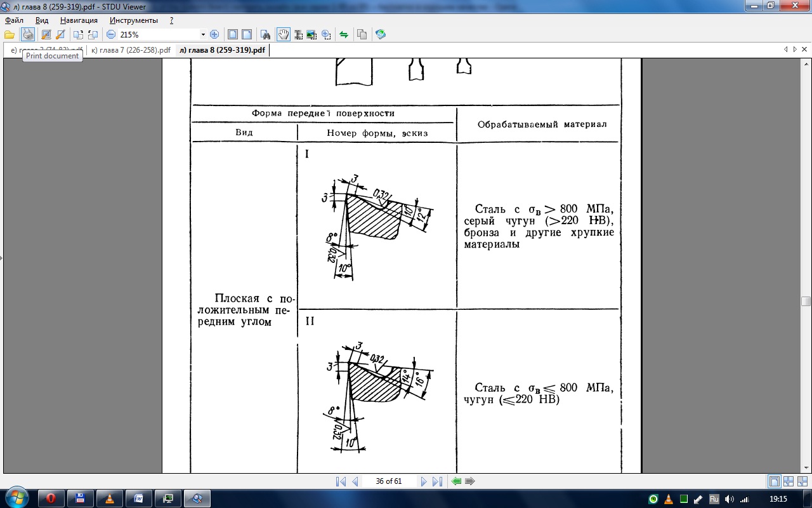Screen dimensions: 812x508
Task: Click STDU Viewer taskbar button
Action: coord(197,498)
